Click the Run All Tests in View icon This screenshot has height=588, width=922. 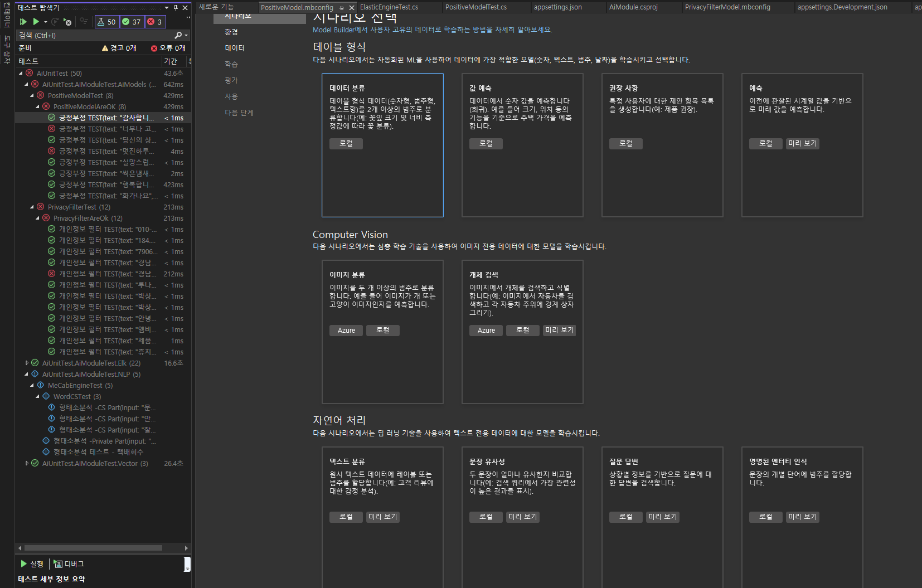pyautogui.click(x=23, y=22)
